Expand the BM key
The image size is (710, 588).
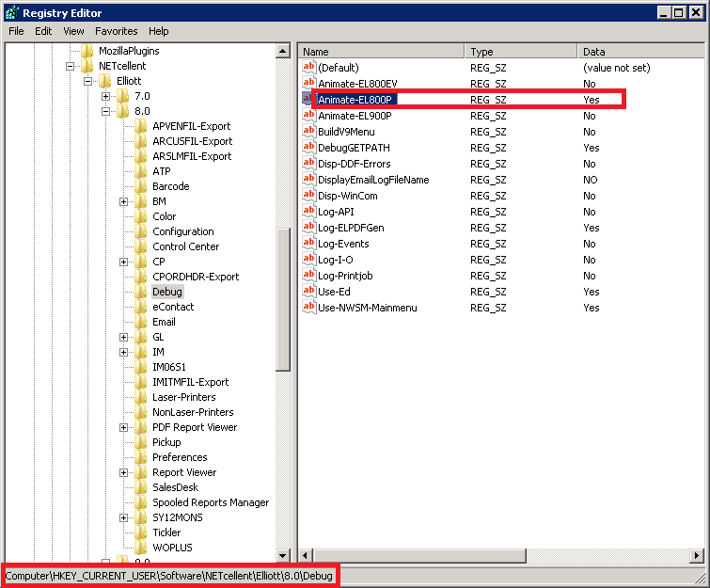123,201
